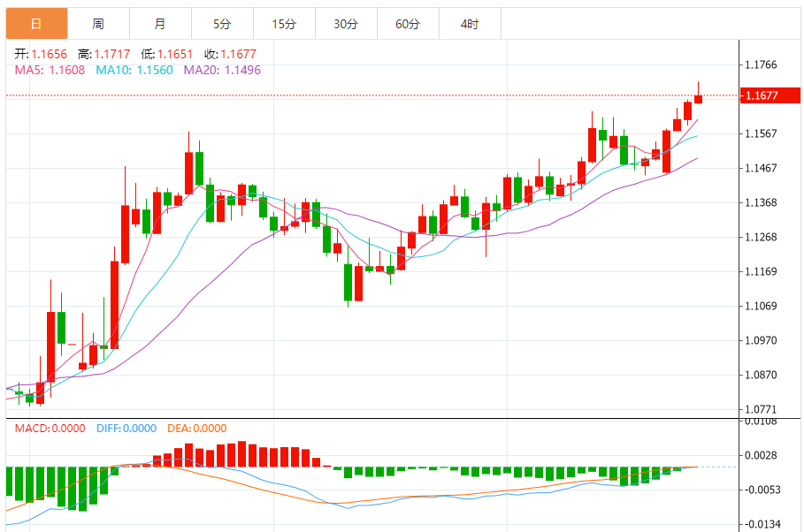This screenshot has width=804, height=532.
Task: Click the 0.0028 MACD axis label
Action: click(761, 455)
